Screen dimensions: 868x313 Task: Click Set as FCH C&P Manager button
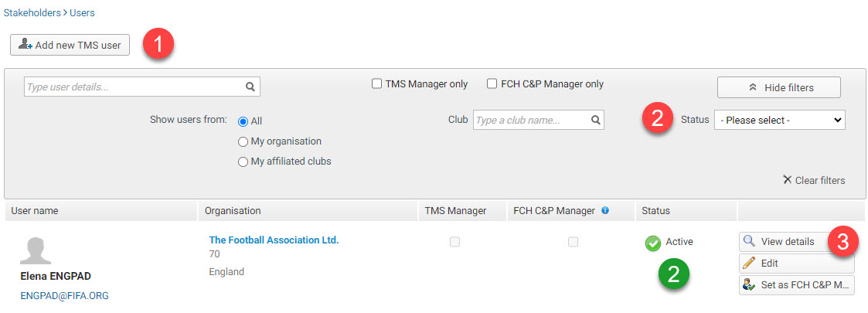(x=797, y=284)
